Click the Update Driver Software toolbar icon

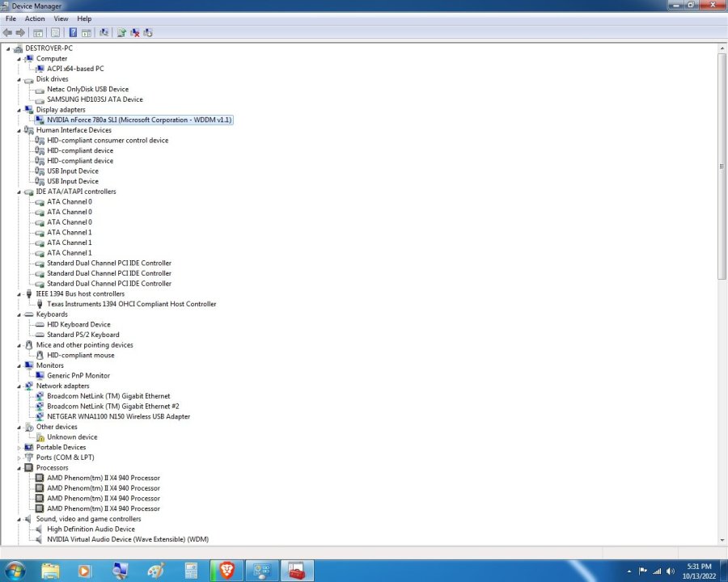pyautogui.click(x=121, y=32)
